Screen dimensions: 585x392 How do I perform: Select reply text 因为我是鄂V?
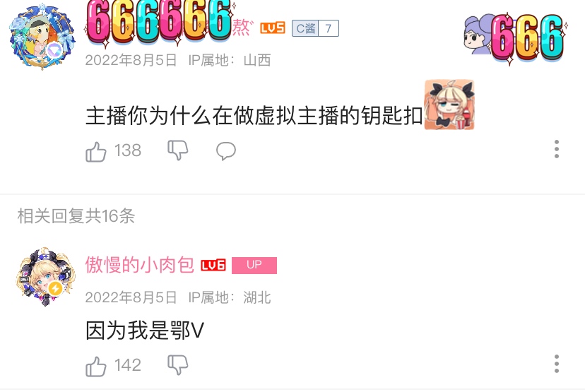(x=145, y=330)
